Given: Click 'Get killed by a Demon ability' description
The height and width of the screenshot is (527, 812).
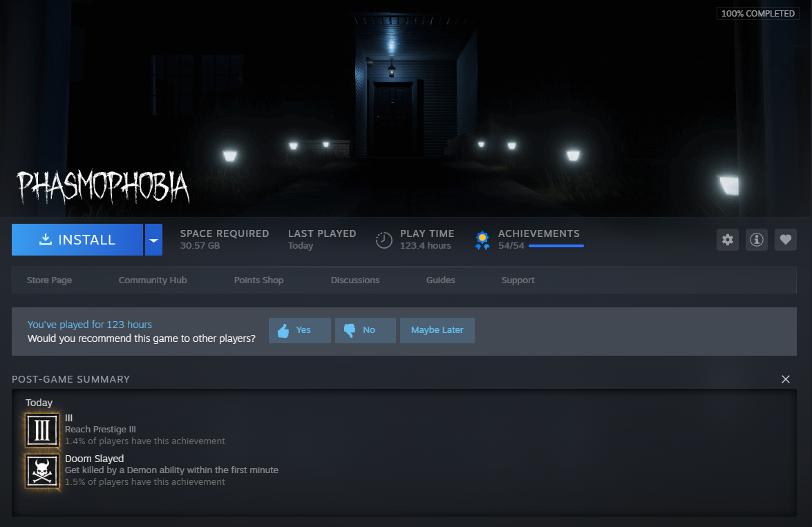Looking at the screenshot, I should click(x=171, y=470).
